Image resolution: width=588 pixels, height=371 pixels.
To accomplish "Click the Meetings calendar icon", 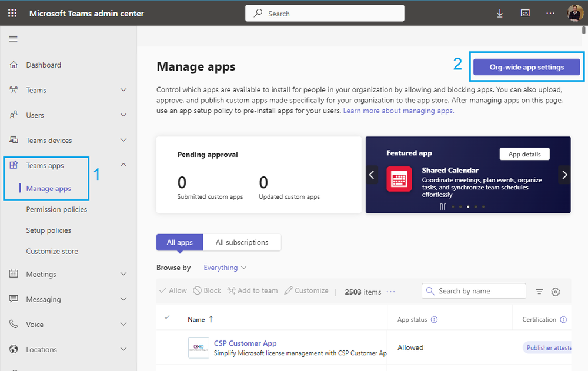I will 14,274.
